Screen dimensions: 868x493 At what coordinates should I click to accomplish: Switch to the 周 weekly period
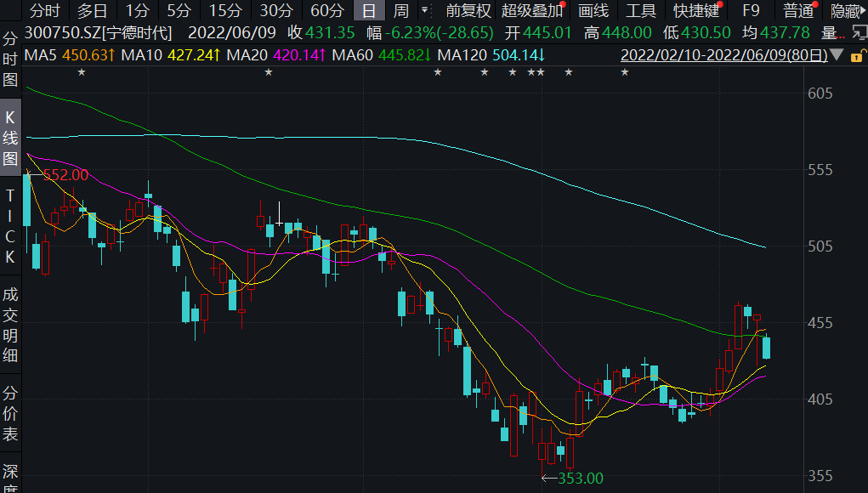click(400, 11)
